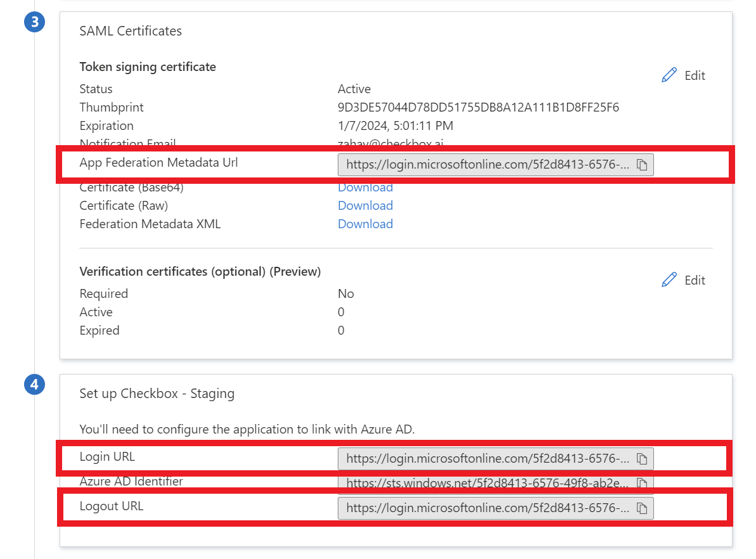This screenshot has height=559, width=756.
Task: Click the text about configuring Azure AD
Action: [247, 429]
